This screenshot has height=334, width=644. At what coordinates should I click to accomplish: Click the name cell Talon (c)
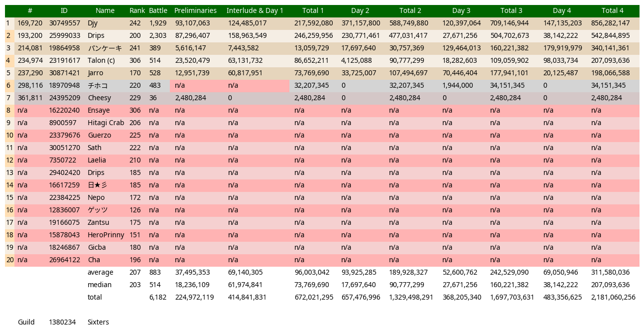(101, 60)
